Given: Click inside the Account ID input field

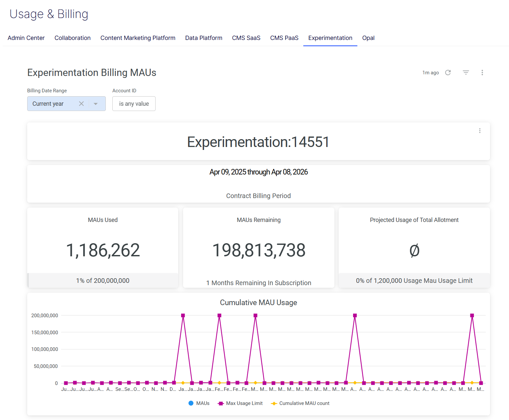Looking at the screenshot, I should pos(134,103).
